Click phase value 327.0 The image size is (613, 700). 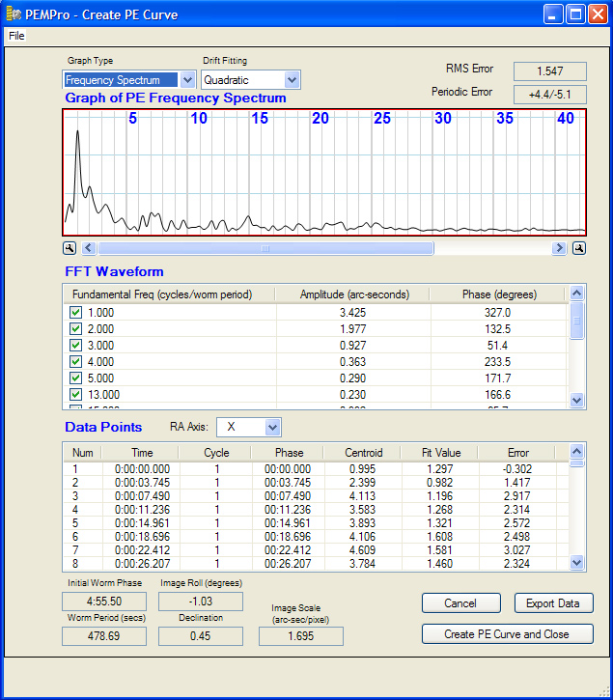498,313
